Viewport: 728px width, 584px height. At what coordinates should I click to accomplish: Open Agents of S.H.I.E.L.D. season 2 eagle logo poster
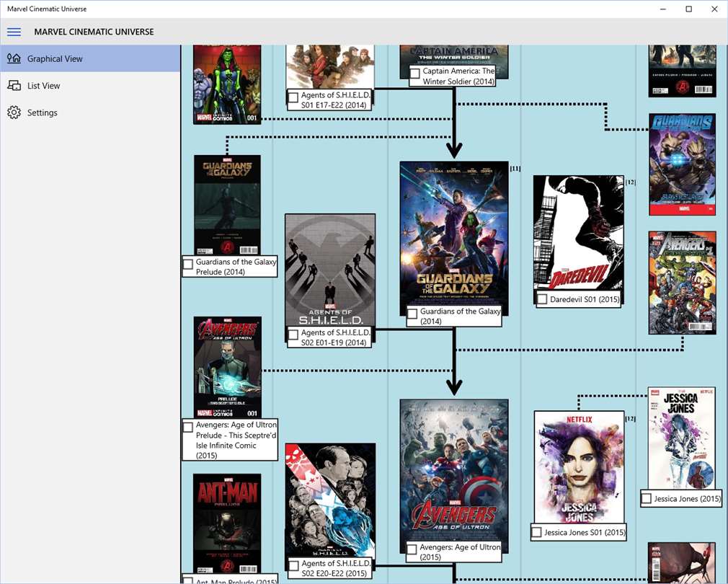click(x=330, y=270)
